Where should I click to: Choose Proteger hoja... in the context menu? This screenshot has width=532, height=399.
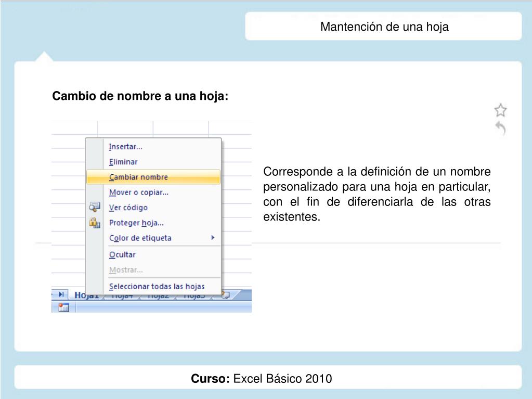(x=153, y=223)
